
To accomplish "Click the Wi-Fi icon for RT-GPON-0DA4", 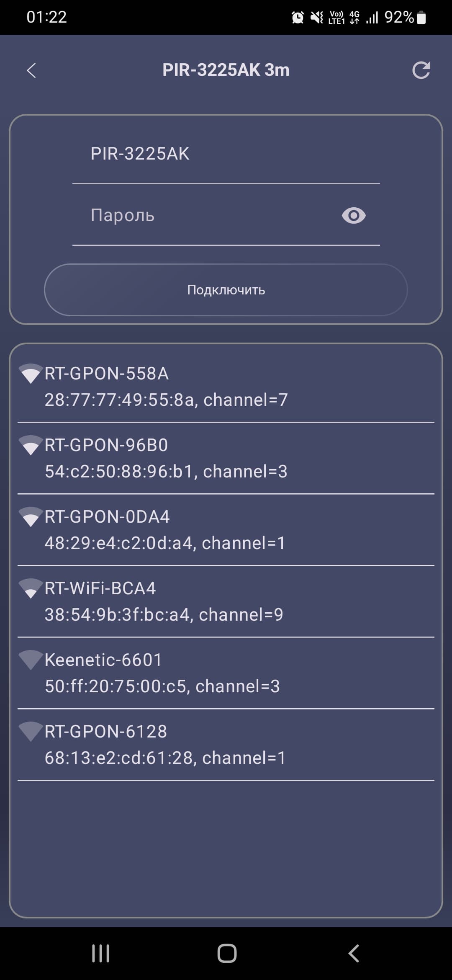I will point(31,517).
